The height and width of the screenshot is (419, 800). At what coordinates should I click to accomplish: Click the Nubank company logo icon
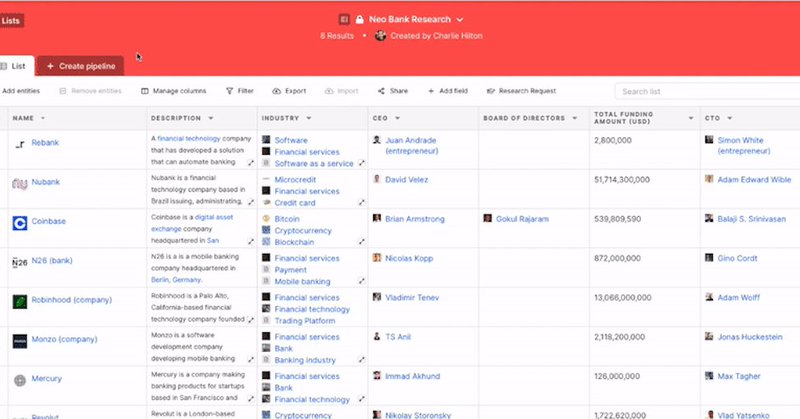(x=20, y=183)
